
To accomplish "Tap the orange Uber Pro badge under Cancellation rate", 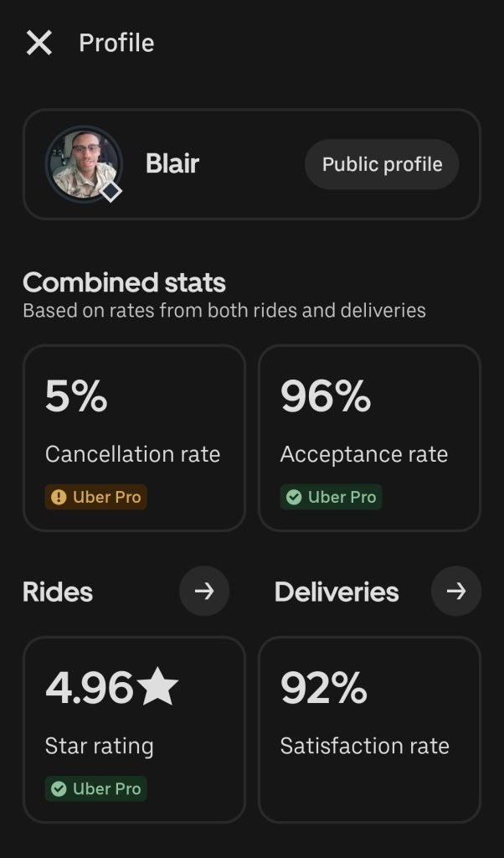I will tap(96, 497).
